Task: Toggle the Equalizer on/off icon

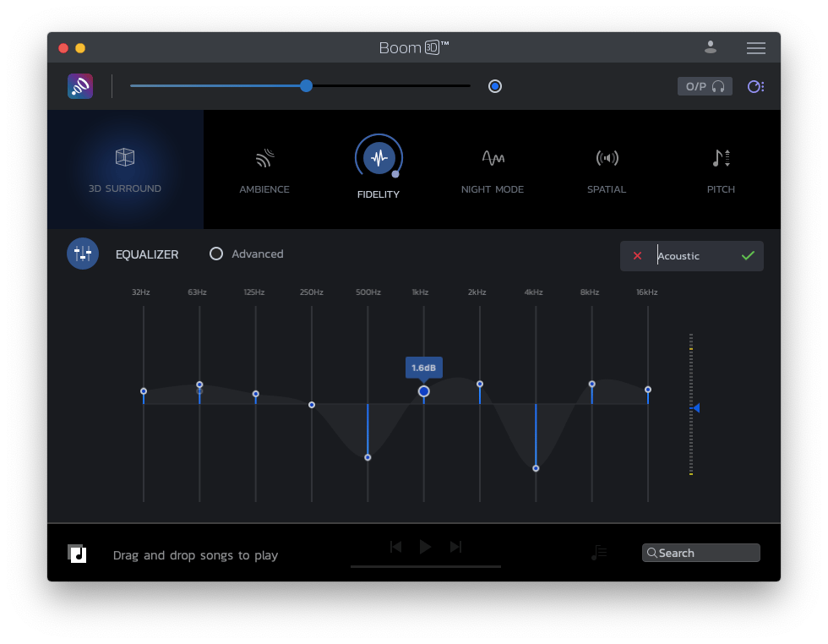Action: pos(83,254)
